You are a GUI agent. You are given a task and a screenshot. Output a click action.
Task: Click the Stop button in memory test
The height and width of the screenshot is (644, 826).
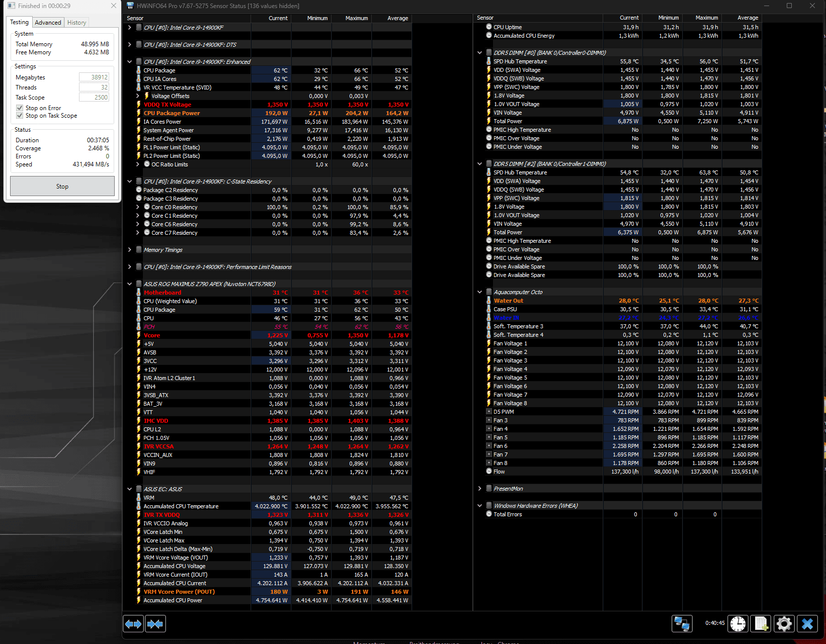62,186
